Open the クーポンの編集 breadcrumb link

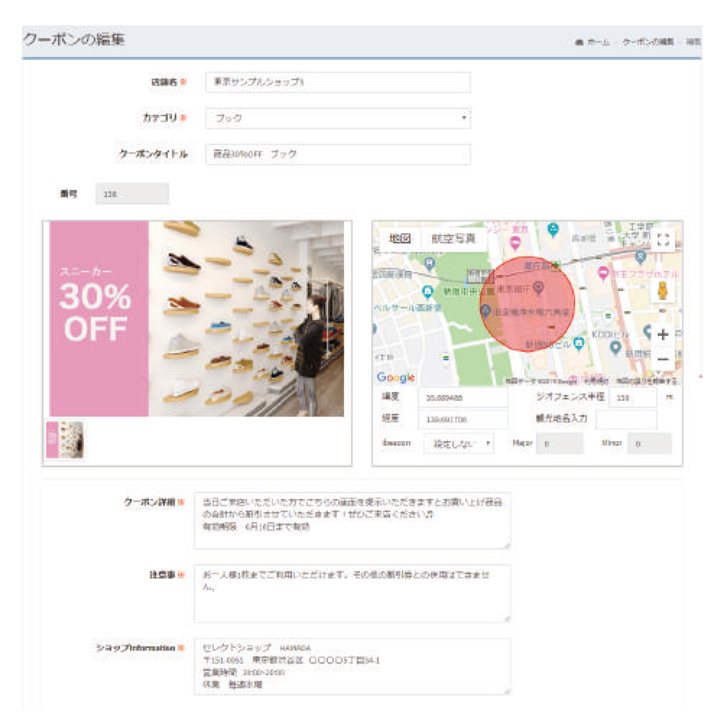648,42
